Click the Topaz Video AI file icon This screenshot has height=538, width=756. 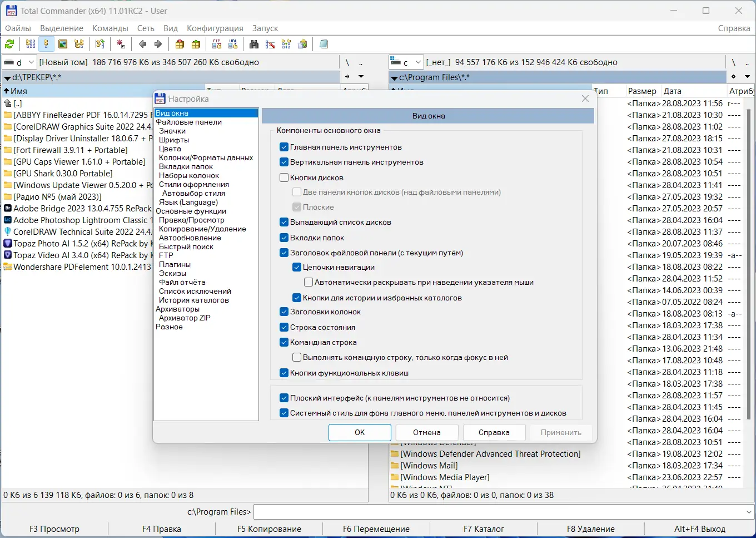pyautogui.click(x=8, y=255)
